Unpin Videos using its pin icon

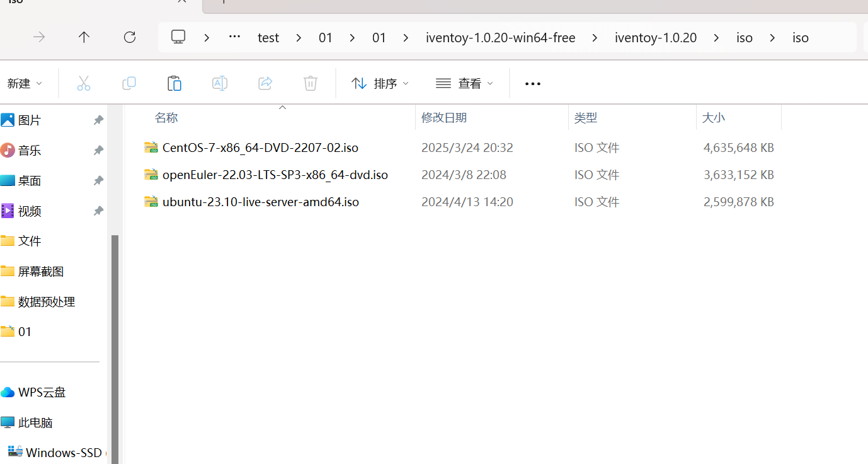pyautogui.click(x=98, y=211)
